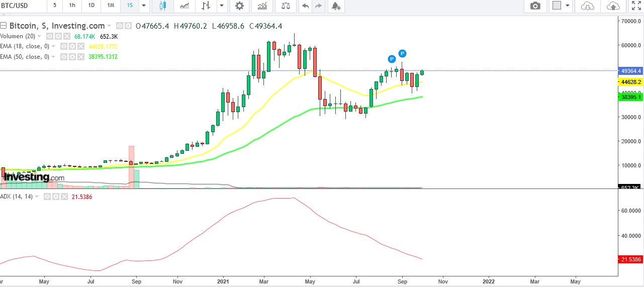Open settings gear for ADX indicator
644x287 pixels.
(55, 197)
